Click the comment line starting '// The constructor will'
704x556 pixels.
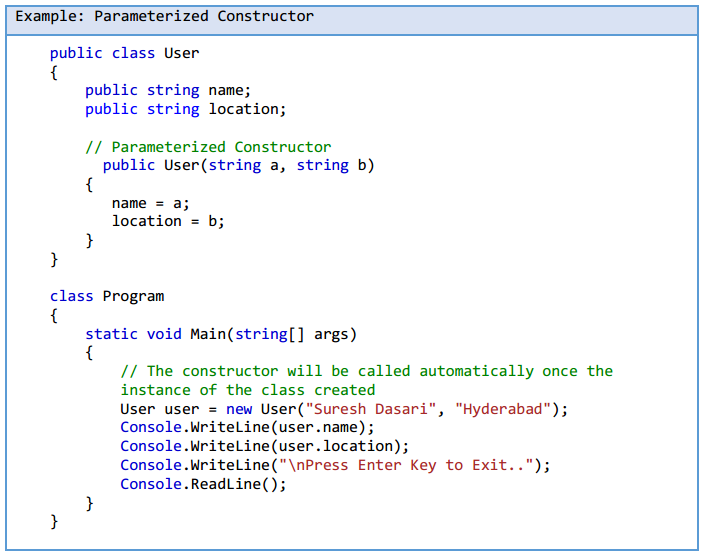(366, 371)
